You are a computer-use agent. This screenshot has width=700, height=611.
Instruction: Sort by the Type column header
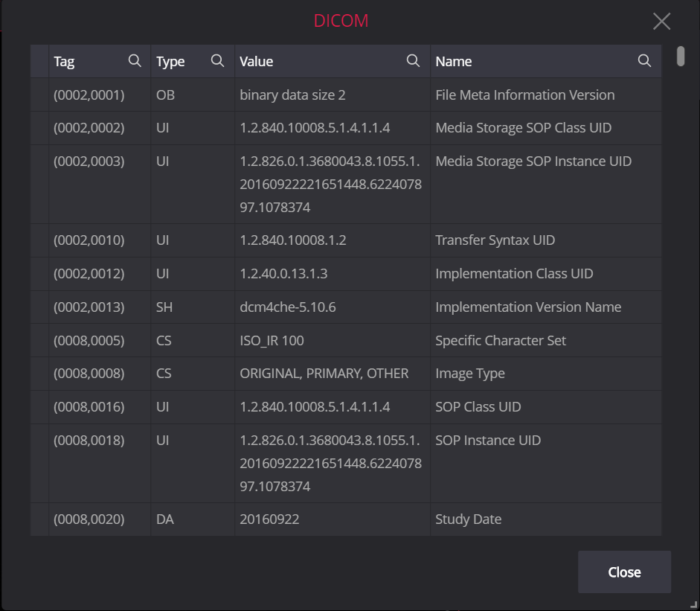point(170,61)
